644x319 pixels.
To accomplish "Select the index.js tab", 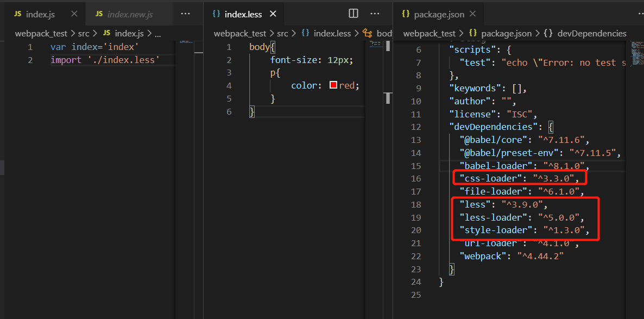I will (x=40, y=14).
